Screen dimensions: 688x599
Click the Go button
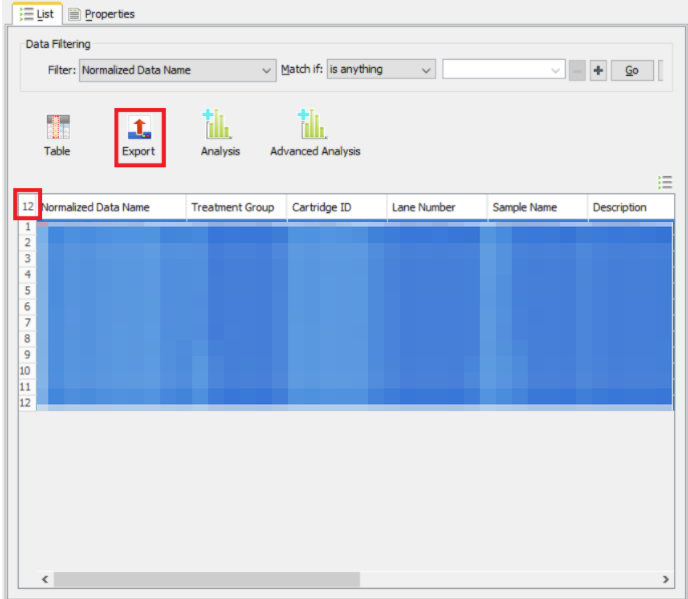[x=632, y=71]
